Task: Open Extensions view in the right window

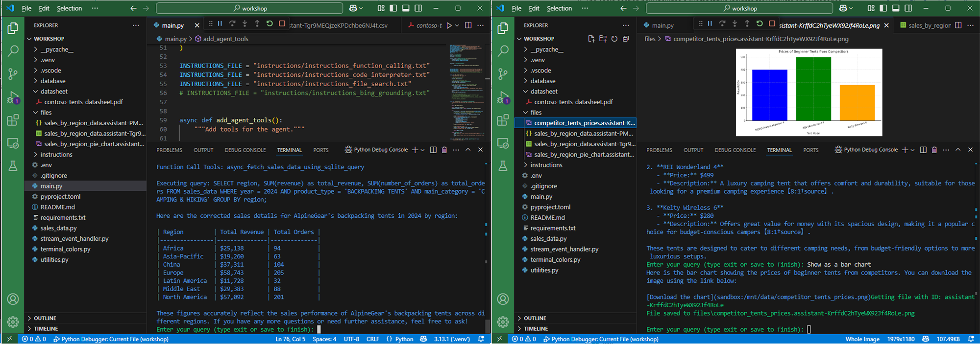Action: tap(503, 120)
